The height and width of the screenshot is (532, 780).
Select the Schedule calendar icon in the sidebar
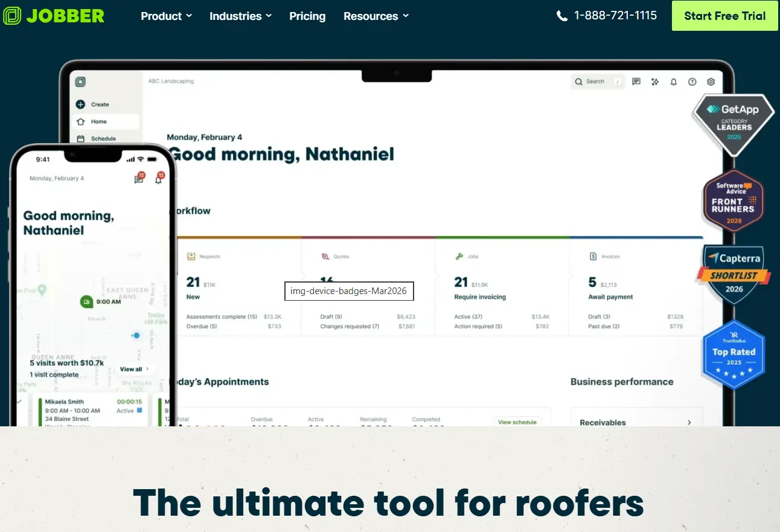80,138
